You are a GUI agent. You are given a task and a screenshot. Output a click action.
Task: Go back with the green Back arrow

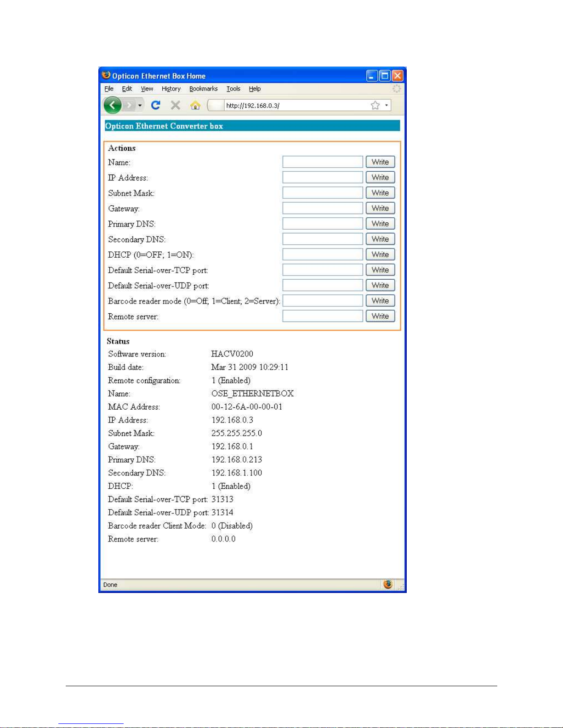coord(112,105)
